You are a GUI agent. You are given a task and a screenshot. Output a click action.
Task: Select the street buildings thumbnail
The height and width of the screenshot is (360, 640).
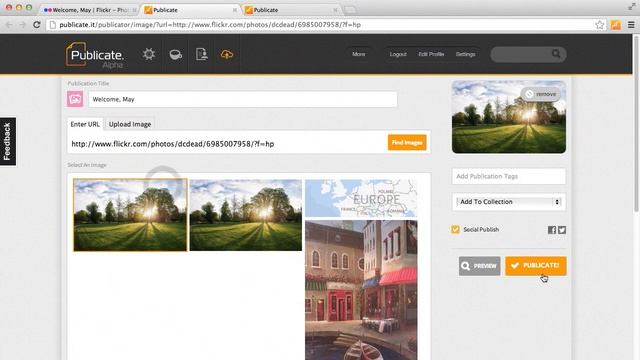click(x=361, y=290)
